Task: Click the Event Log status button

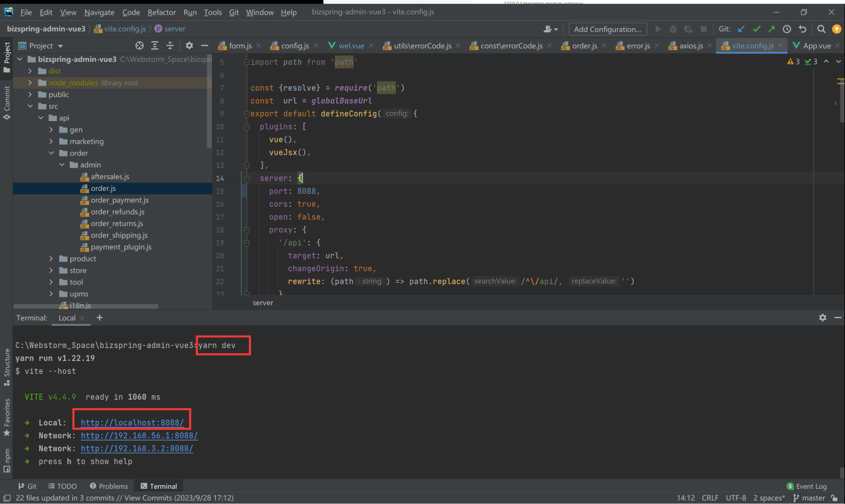Action: pos(806,486)
